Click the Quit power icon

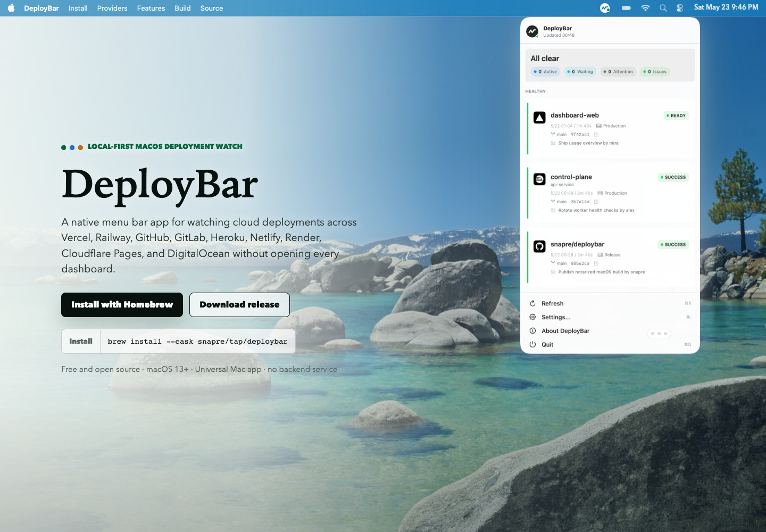pos(532,345)
